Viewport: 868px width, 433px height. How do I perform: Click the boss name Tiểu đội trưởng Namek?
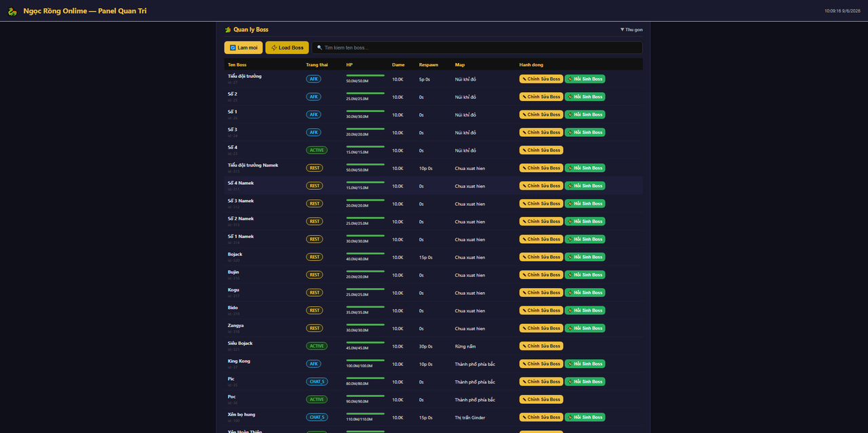253,165
